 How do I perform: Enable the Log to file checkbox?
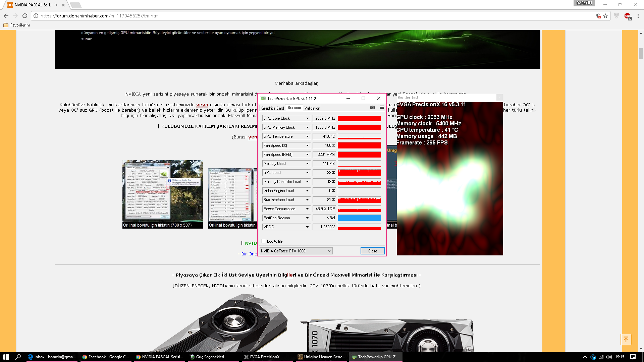coord(264,241)
